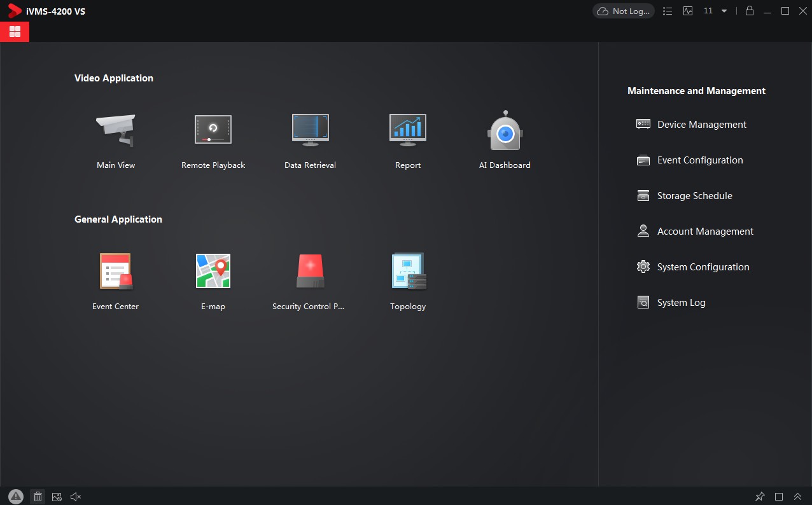Select the red control panel grid tab

15,32
